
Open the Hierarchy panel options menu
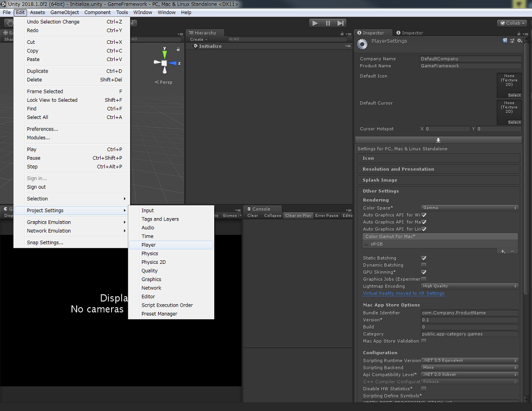coord(348,33)
